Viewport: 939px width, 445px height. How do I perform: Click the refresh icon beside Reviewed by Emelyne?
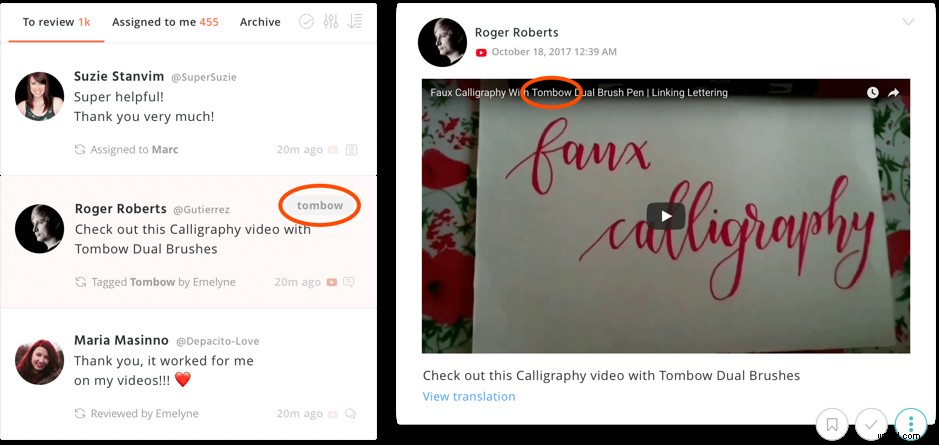click(x=80, y=413)
